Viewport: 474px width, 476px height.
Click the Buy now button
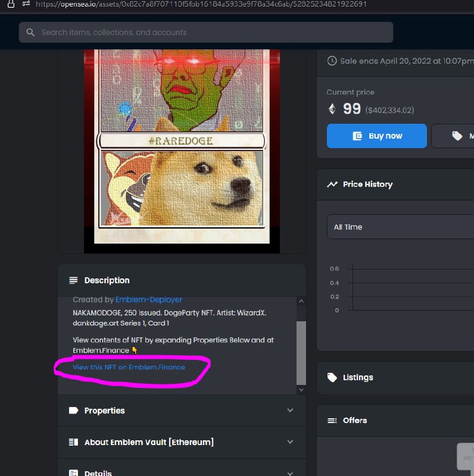pyautogui.click(x=377, y=136)
